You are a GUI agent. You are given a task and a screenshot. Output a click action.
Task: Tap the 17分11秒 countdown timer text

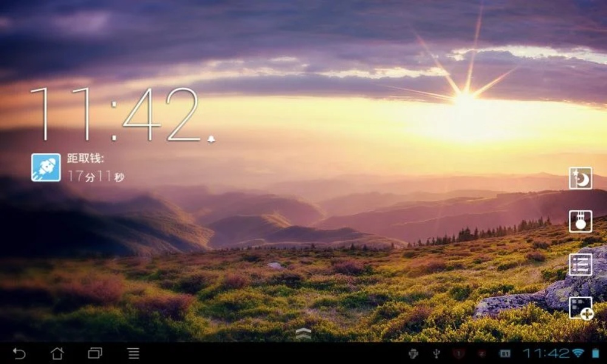point(96,177)
